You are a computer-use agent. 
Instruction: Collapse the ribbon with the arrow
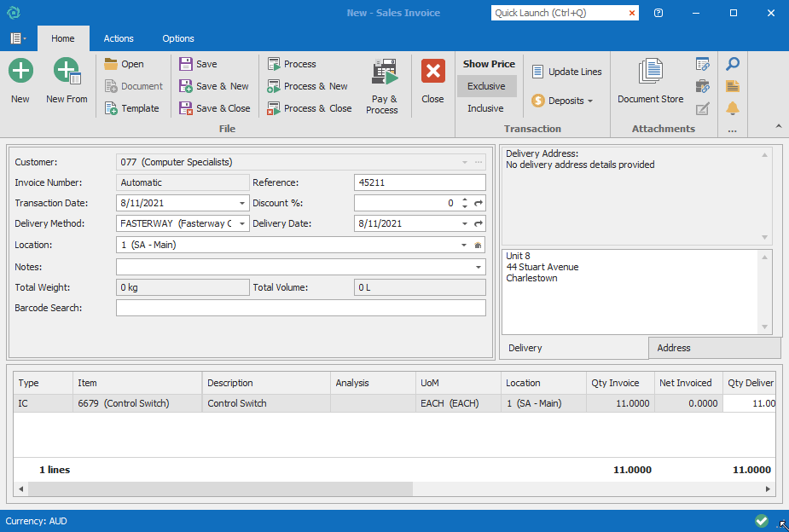(778, 126)
